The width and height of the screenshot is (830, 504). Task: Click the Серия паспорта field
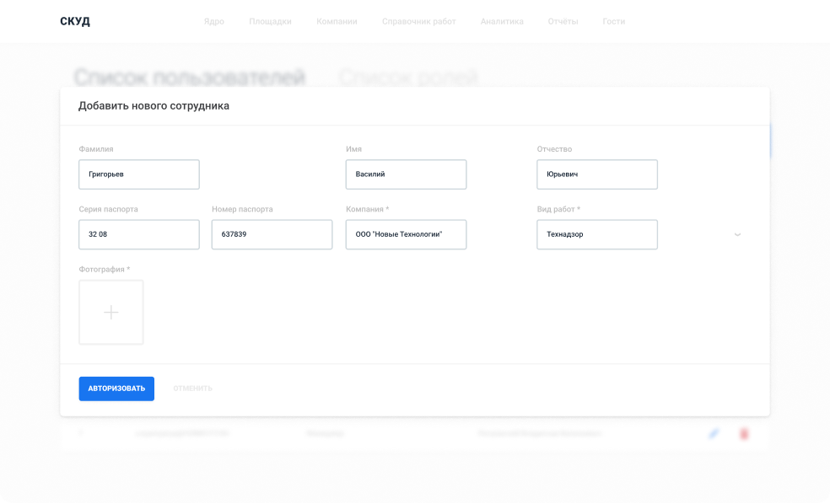(139, 234)
